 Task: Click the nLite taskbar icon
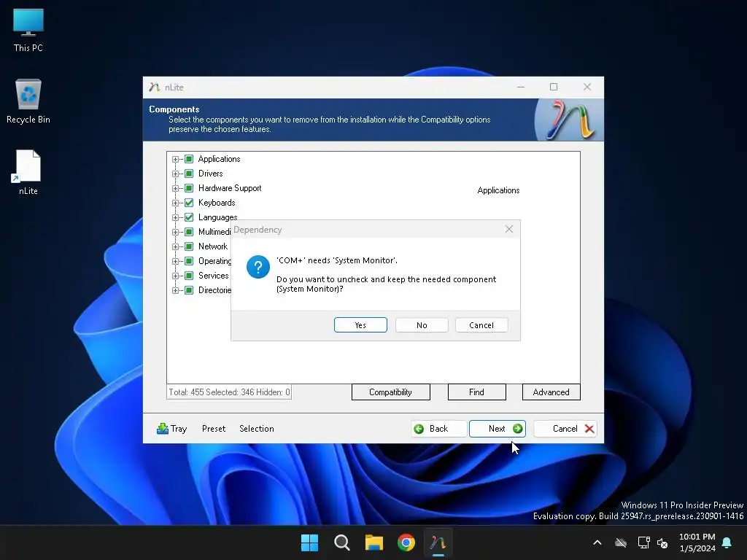438,542
